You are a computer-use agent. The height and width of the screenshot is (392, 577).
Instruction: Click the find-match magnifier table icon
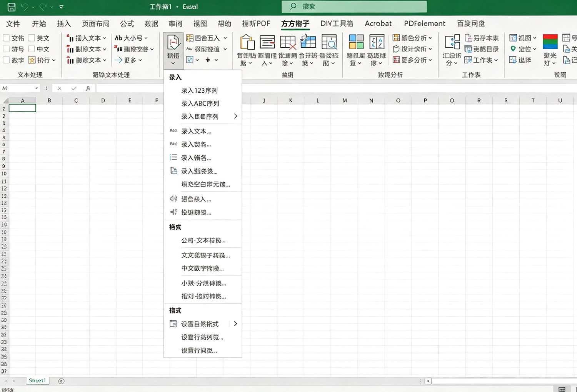pos(329,42)
